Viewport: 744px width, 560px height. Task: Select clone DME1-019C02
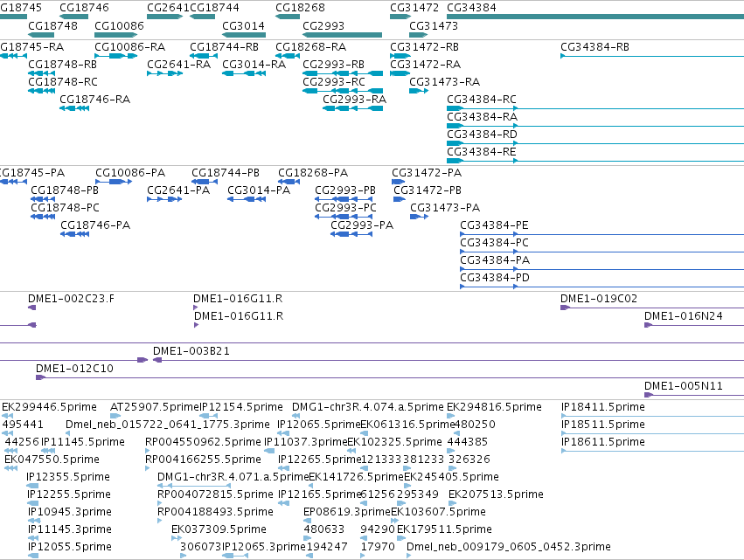click(x=652, y=308)
